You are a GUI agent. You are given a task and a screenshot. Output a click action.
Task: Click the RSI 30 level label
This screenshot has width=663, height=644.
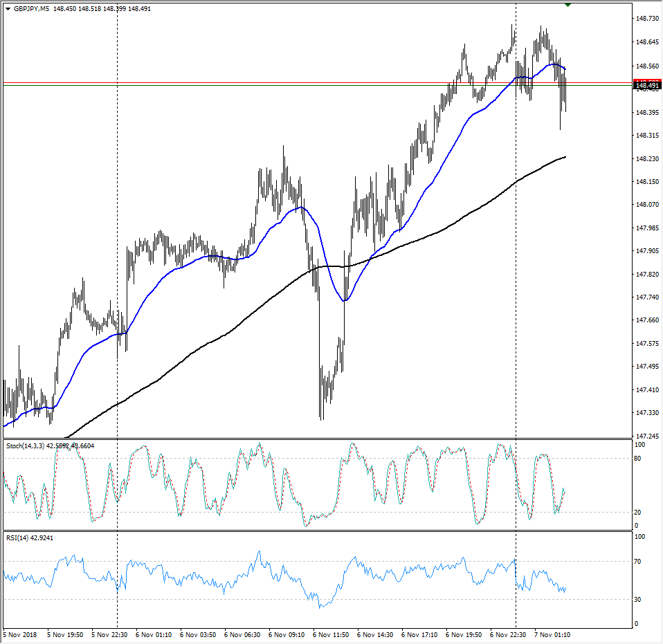tap(640, 599)
